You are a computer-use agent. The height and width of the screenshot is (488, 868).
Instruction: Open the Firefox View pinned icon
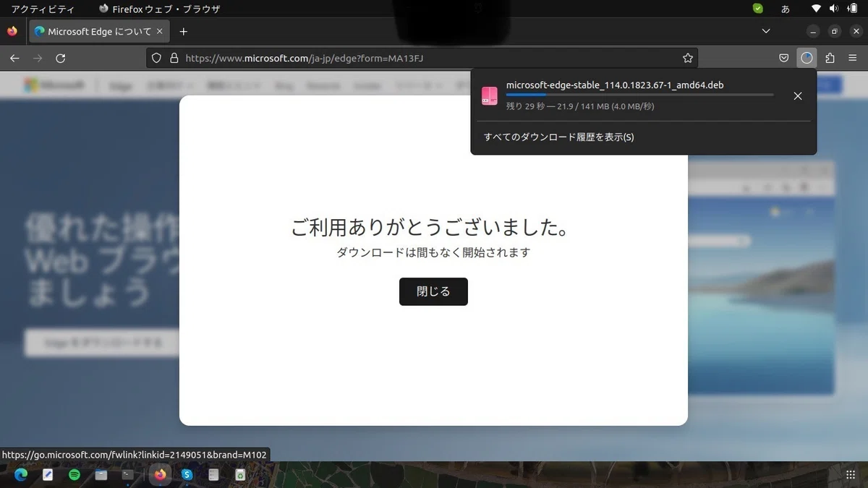coord(12,32)
